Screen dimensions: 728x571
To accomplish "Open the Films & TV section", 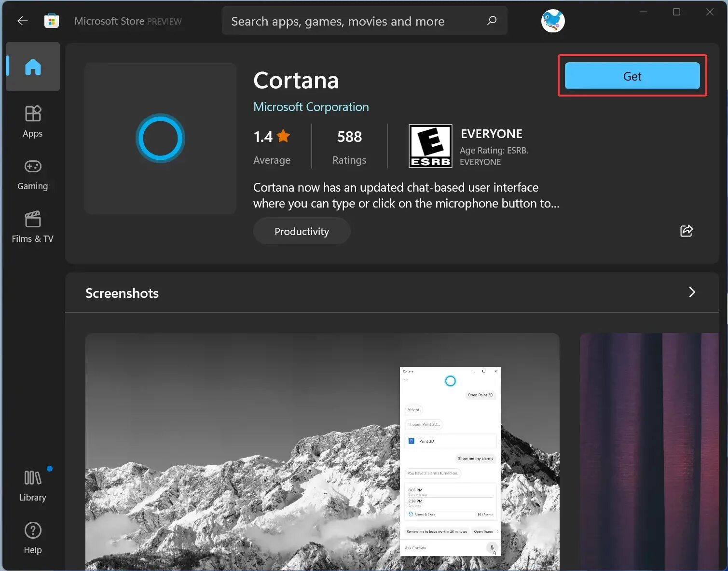I will [33, 227].
